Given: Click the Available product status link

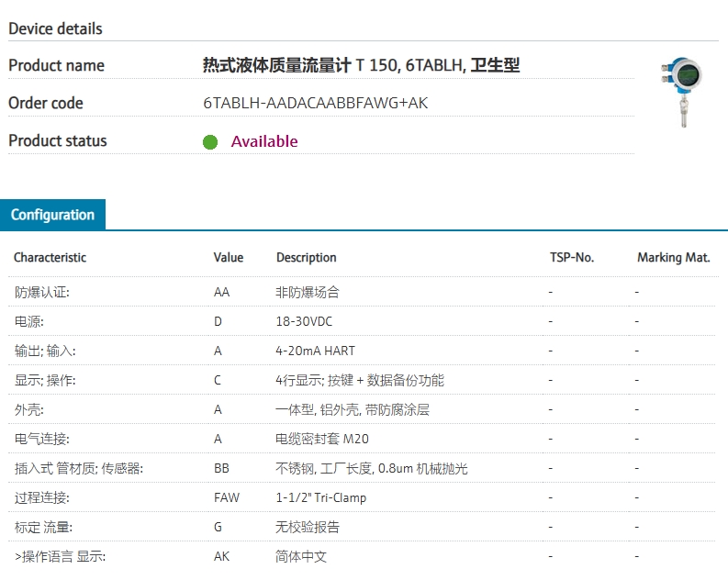Looking at the screenshot, I should pos(264,141).
